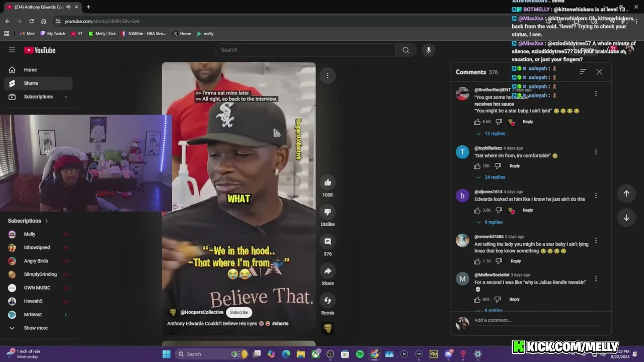Go to the previous short arrow
The width and height of the screenshot is (644, 362).
point(626,194)
